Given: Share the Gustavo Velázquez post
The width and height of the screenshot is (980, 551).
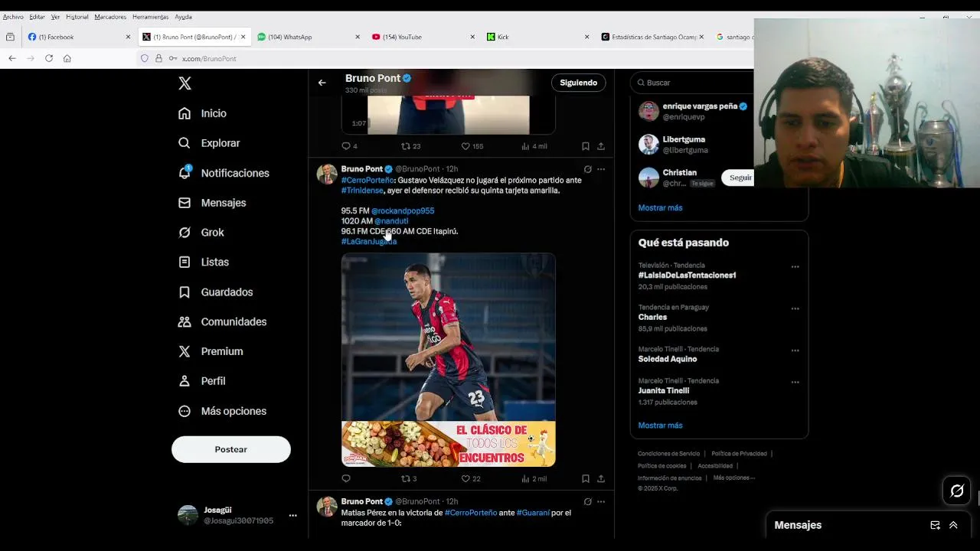Looking at the screenshot, I should pyautogui.click(x=601, y=478).
